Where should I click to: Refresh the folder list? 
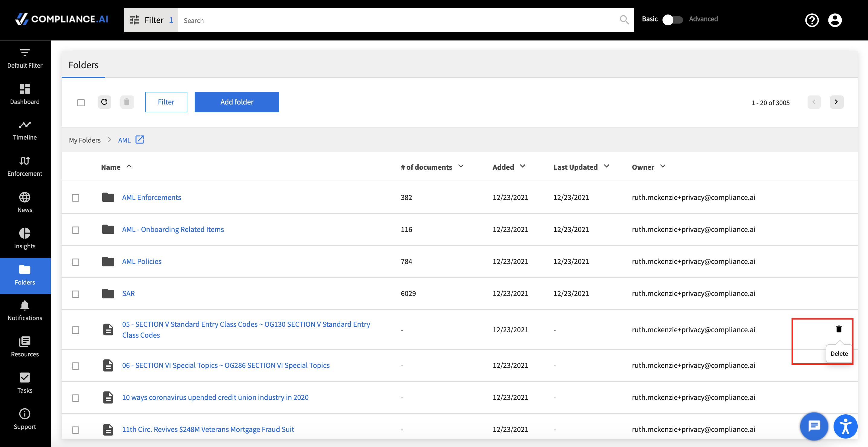[105, 102]
